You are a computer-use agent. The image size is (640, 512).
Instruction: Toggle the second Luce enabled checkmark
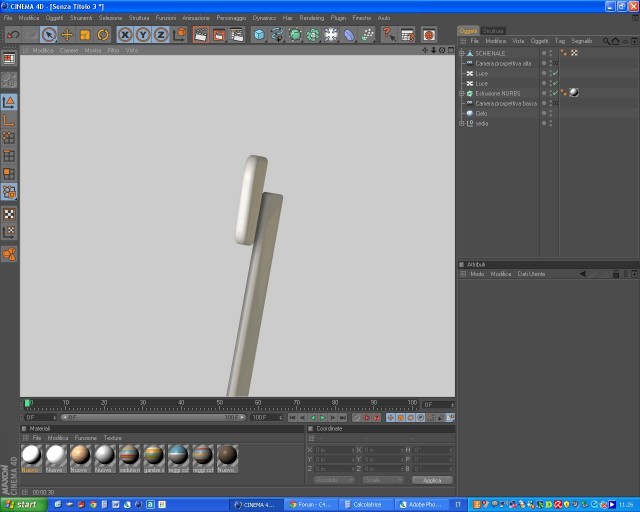[555, 83]
